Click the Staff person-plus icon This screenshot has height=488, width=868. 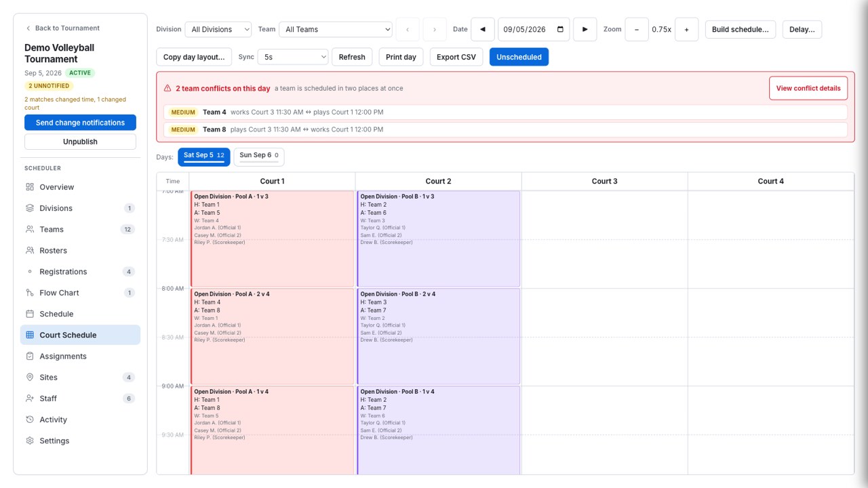[x=30, y=399]
